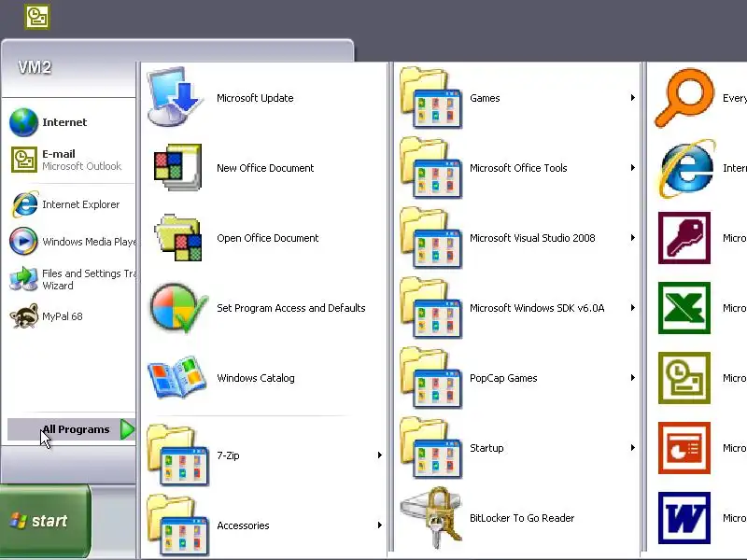Click the Microsoft Update icon

click(176, 97)
